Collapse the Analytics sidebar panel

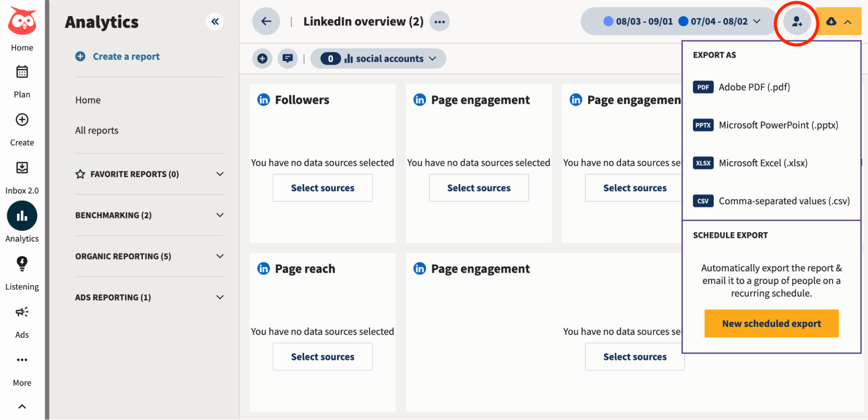tap(215, 21)
